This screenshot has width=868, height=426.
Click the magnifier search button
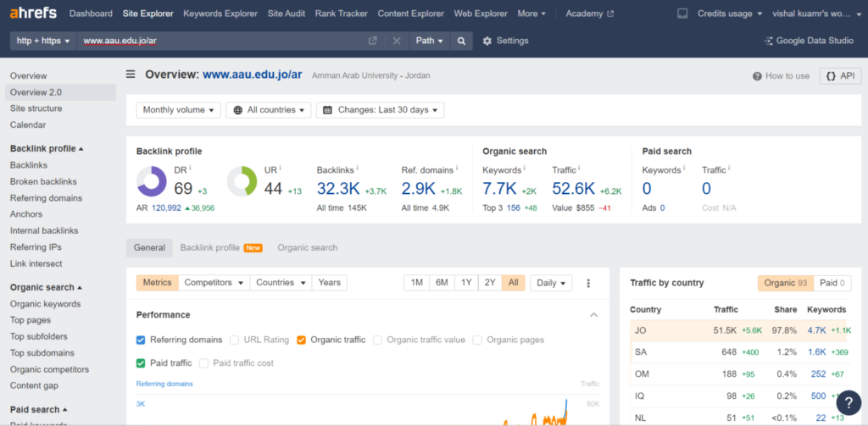(x=461, y=41)
